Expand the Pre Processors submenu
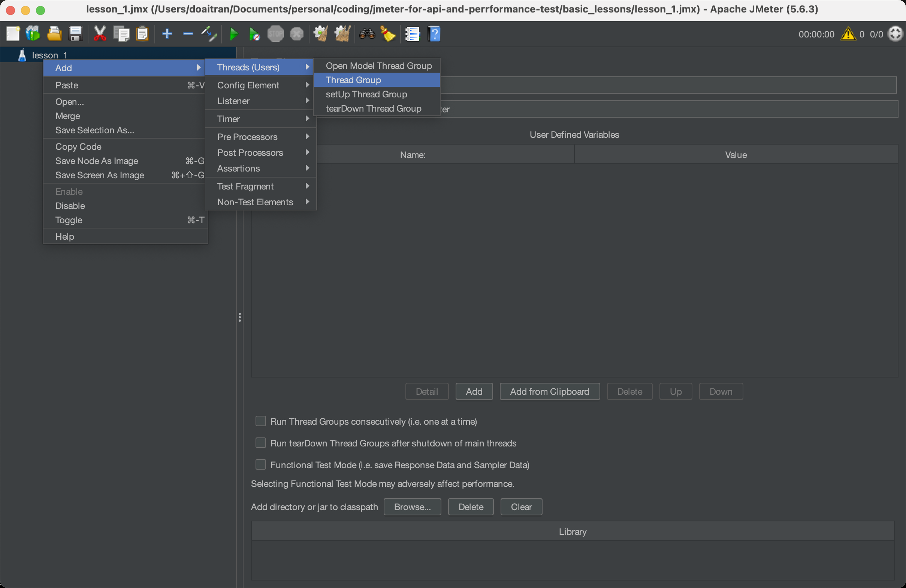Screen dimensions: 906x588 tap(261, 137)
